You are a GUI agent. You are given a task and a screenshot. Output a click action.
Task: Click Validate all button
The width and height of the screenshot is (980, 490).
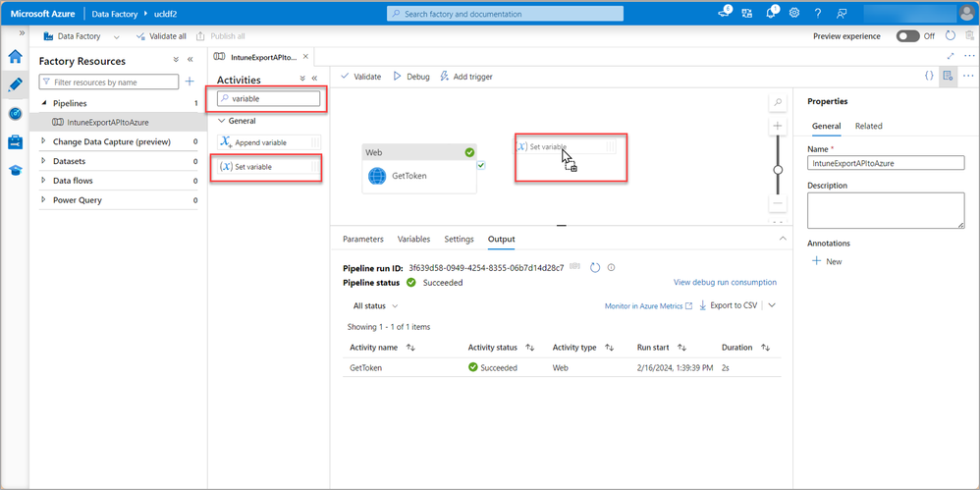[161, 36]
